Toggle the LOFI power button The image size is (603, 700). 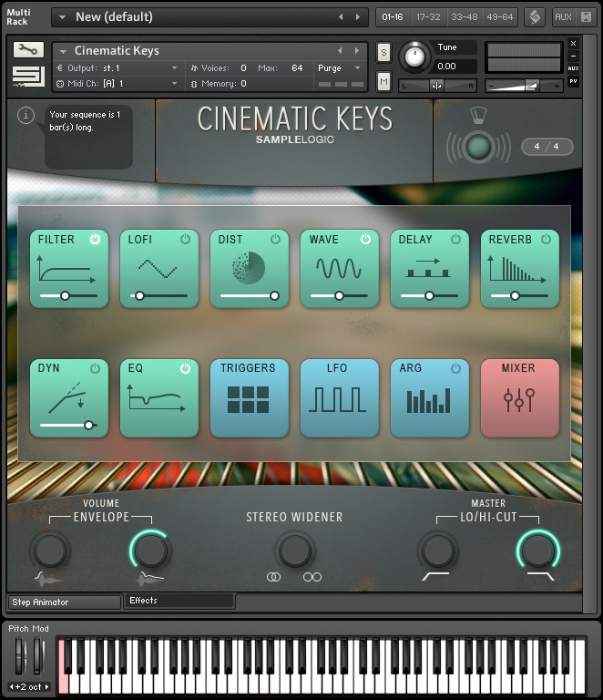tap(185, 240)
